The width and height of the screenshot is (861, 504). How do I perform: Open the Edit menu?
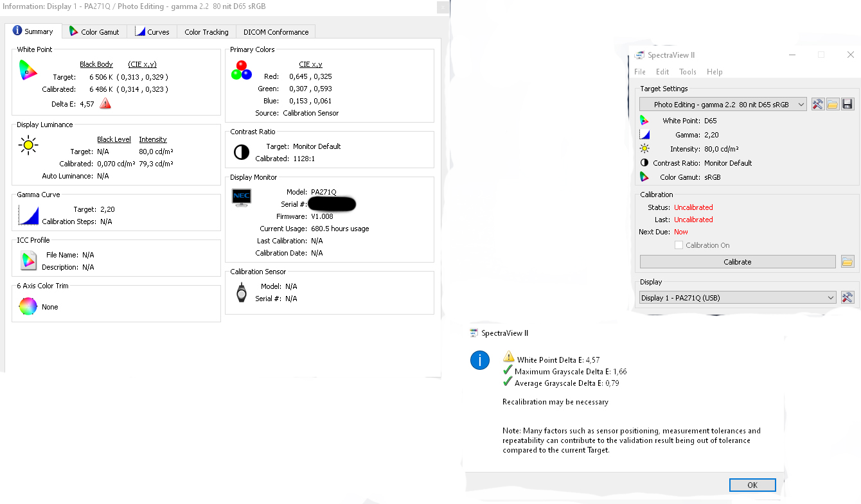662,72
